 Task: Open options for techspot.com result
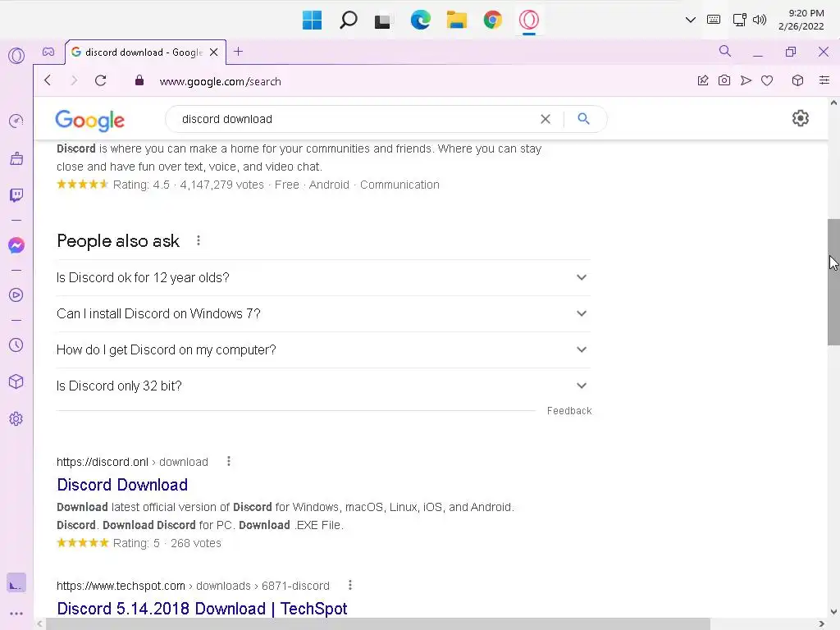[349, 585]
